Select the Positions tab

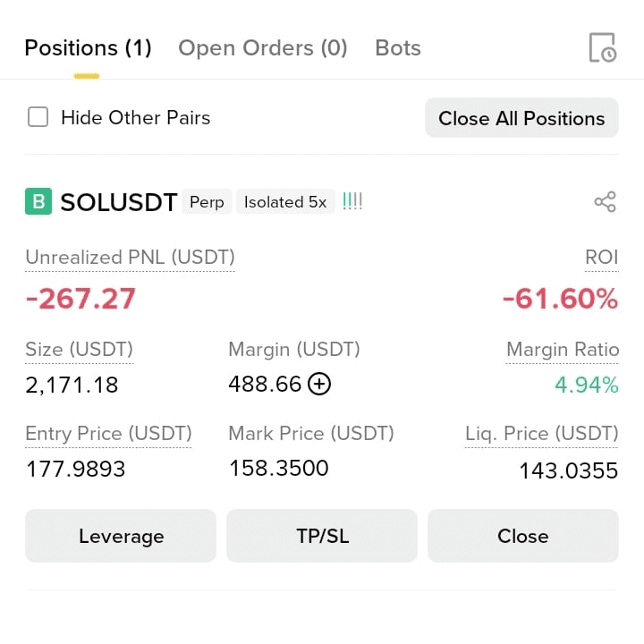[88, 48]
